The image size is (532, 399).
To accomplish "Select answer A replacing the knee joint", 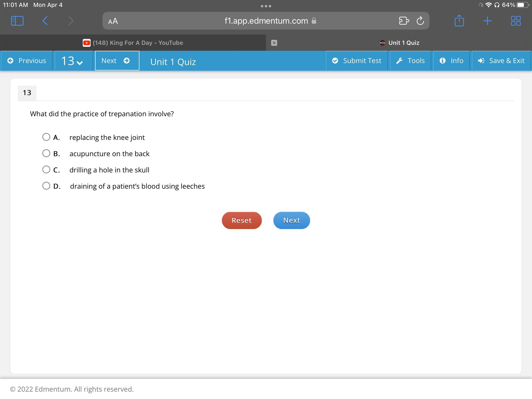I will 46,137.
